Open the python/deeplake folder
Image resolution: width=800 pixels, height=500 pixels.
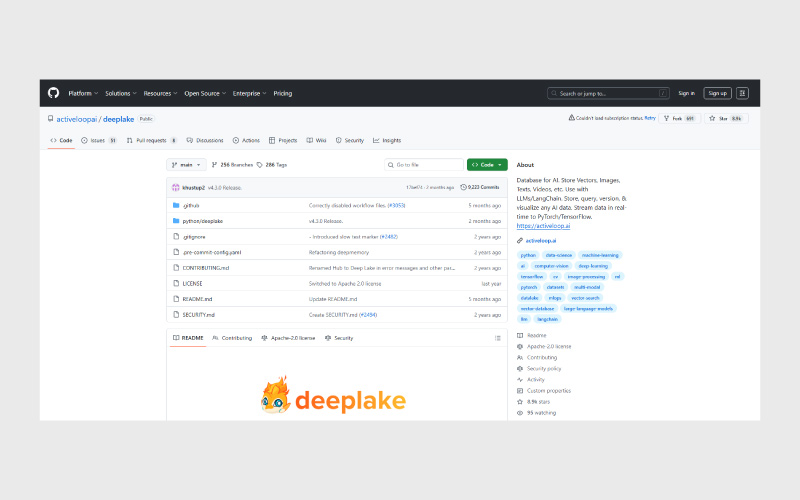point(203,221)
